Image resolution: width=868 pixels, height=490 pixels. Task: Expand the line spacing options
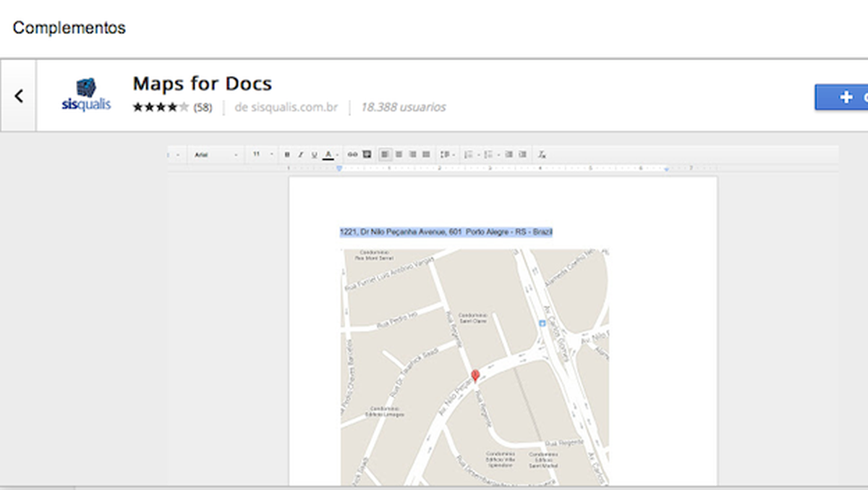point(445,154)
